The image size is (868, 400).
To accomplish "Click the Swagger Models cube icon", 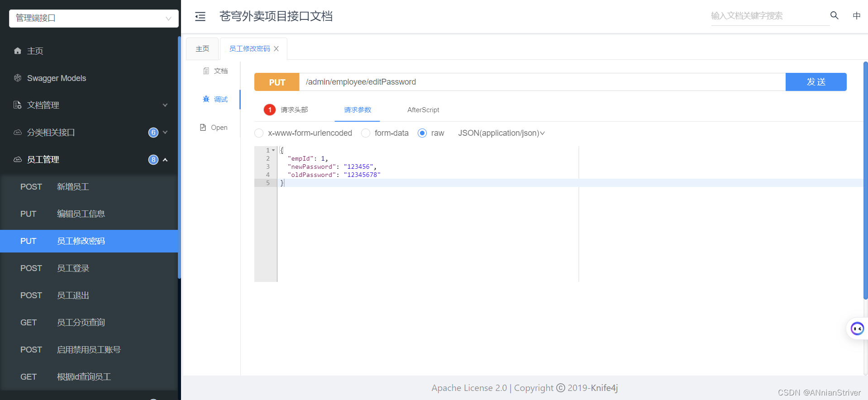I will coord(18,78).
